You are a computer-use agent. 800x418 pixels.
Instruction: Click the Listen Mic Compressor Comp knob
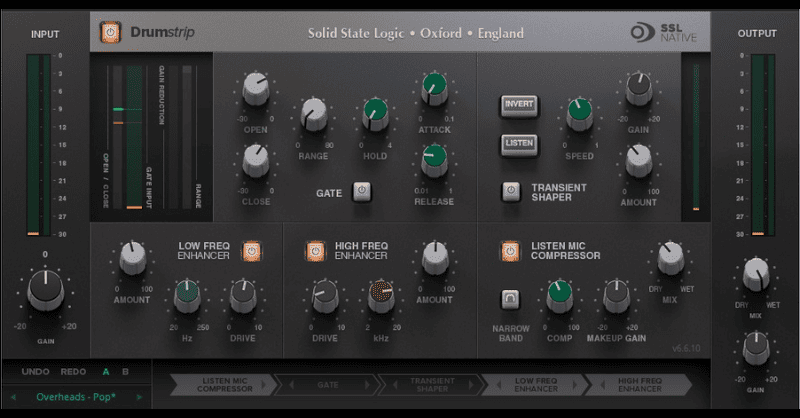(560, 296)
